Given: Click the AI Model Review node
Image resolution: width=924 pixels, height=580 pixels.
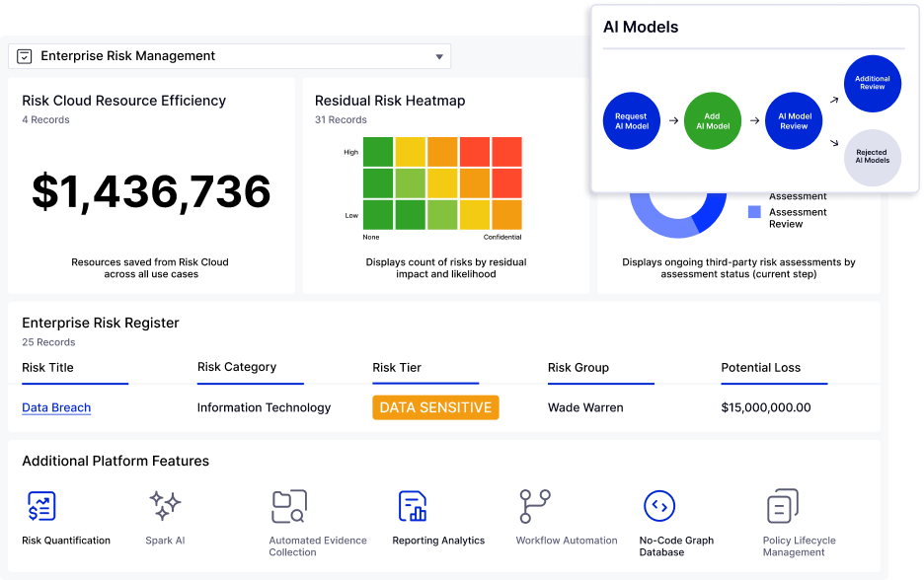Looking at the screenshot, I should coord(794,120).
